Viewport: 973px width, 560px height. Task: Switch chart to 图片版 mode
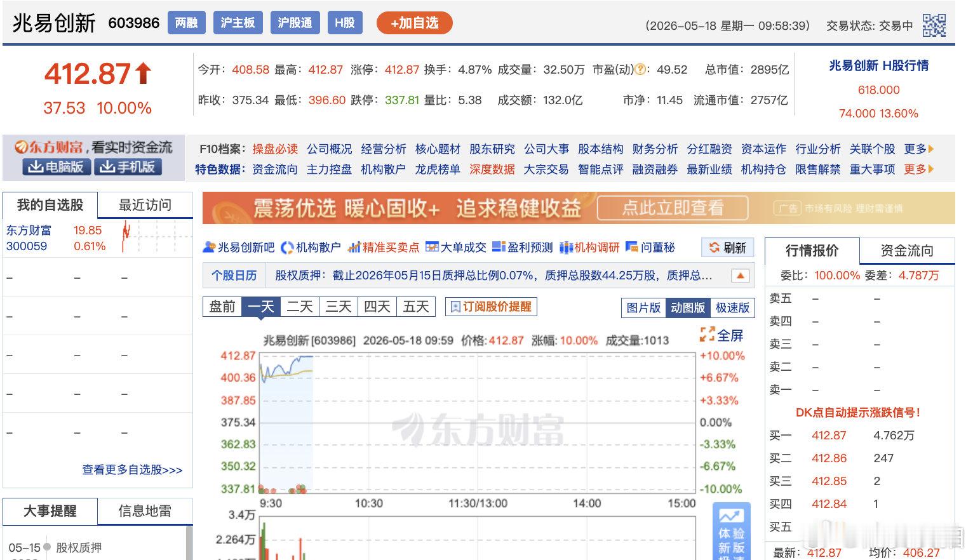[x=643, y=307]
